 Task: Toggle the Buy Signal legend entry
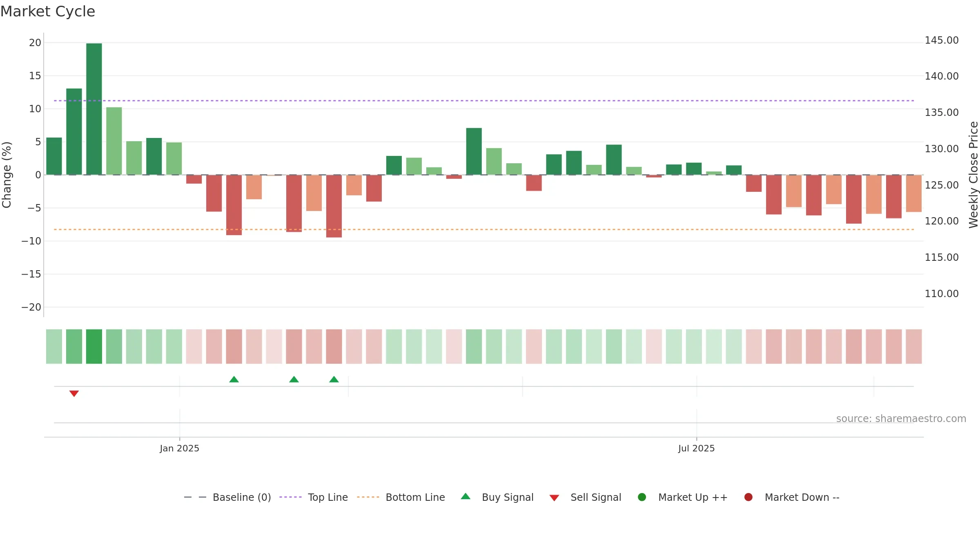tap(497, 497)
